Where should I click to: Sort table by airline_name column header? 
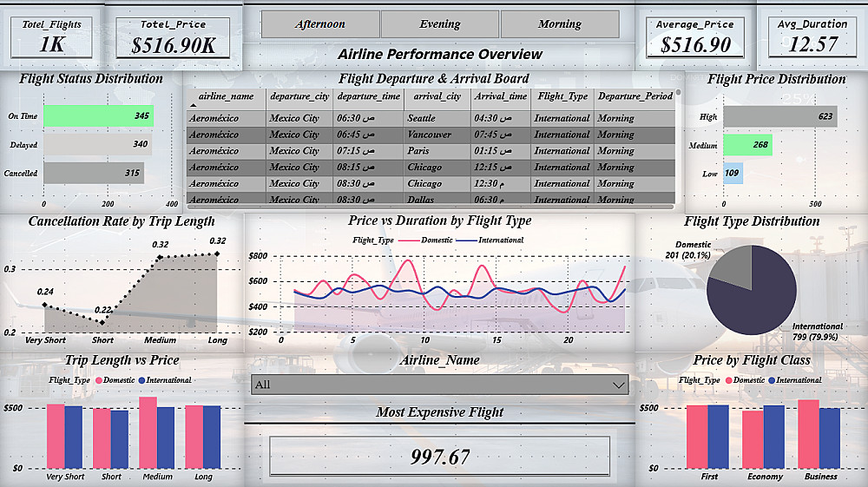[x=226, y=96]
